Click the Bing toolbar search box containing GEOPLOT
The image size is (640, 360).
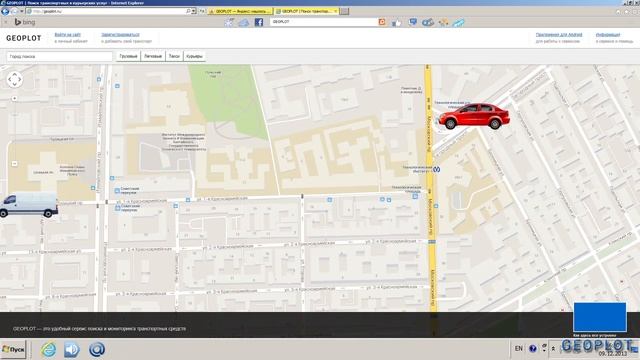(x=324, y=22)
